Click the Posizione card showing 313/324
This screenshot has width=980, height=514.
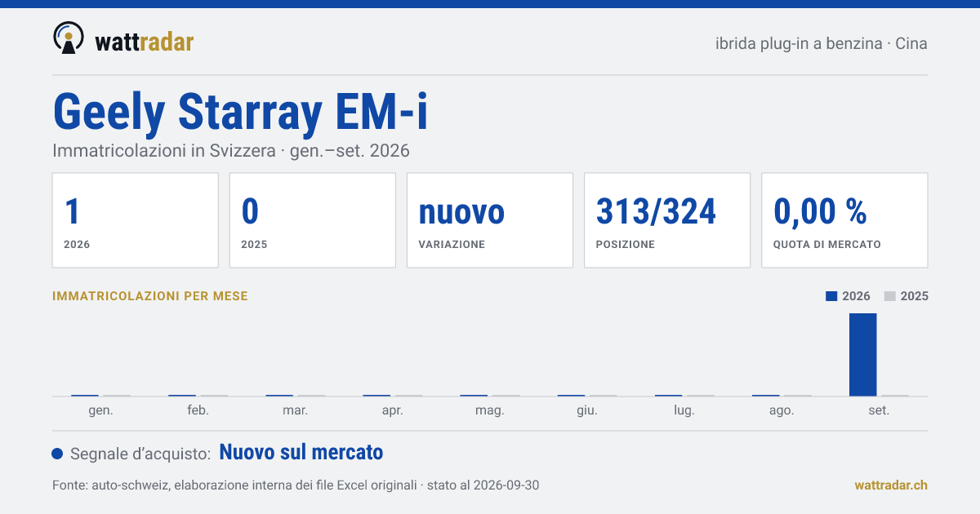(x=667, y=220)
